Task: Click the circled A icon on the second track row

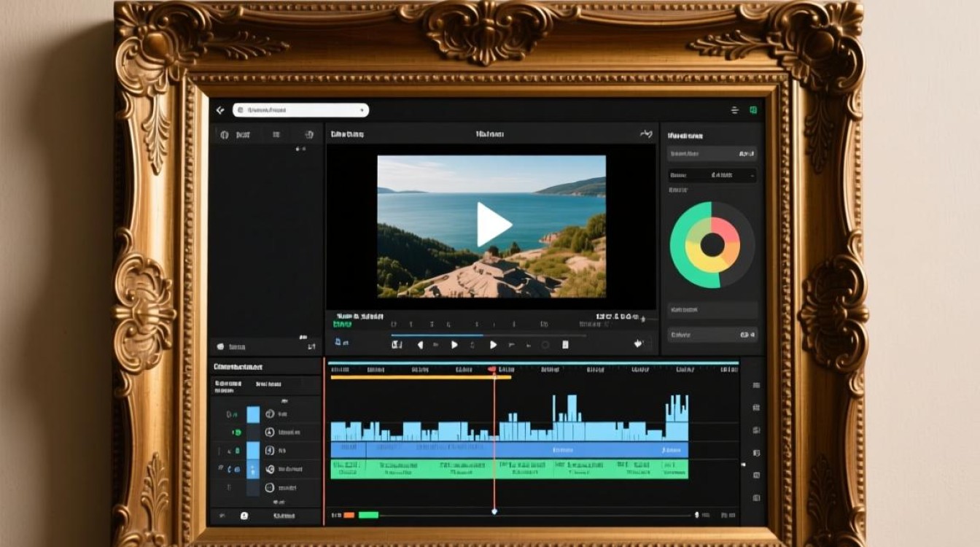Action: click(270, 432)
